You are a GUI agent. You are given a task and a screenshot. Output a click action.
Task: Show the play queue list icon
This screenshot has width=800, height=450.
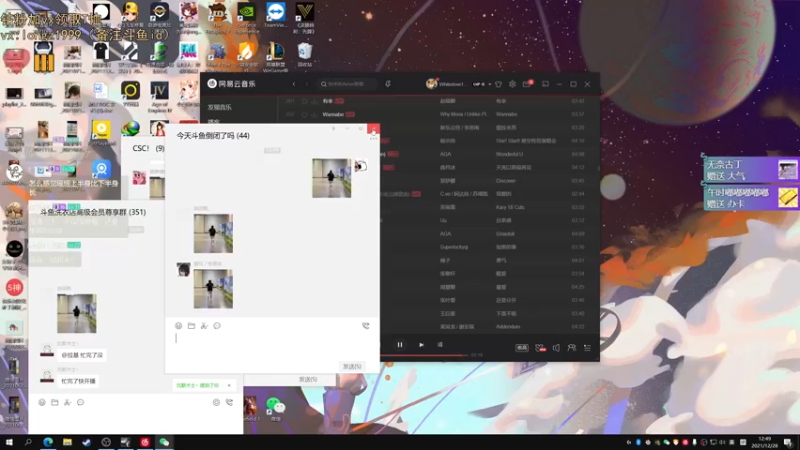click(587, 348)
